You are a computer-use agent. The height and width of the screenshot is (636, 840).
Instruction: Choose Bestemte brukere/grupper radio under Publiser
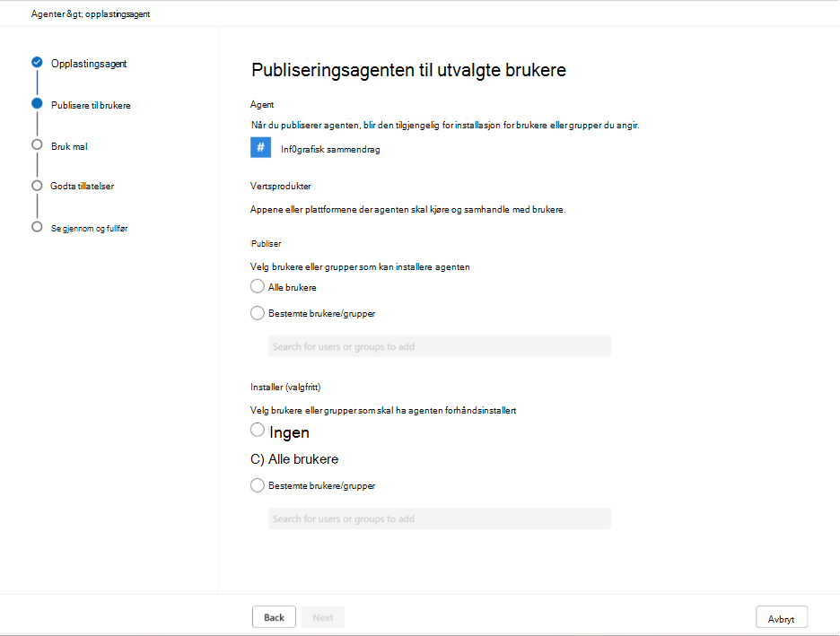(x=258, y=313)
